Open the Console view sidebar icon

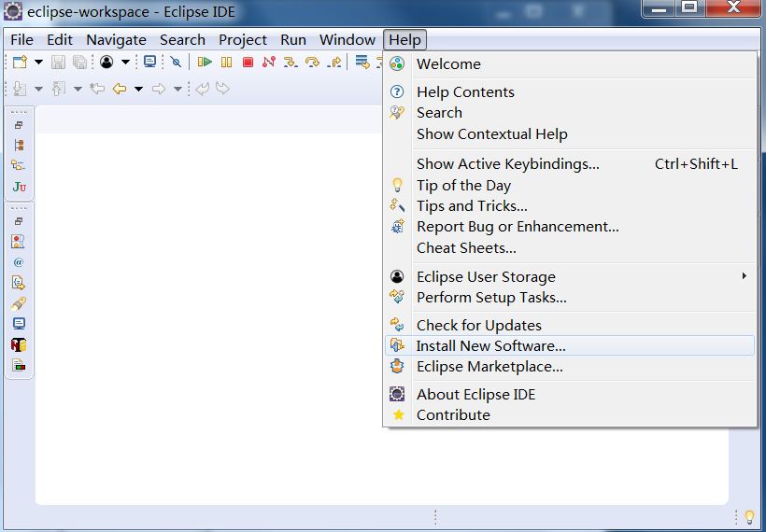(x=19, y=324)
